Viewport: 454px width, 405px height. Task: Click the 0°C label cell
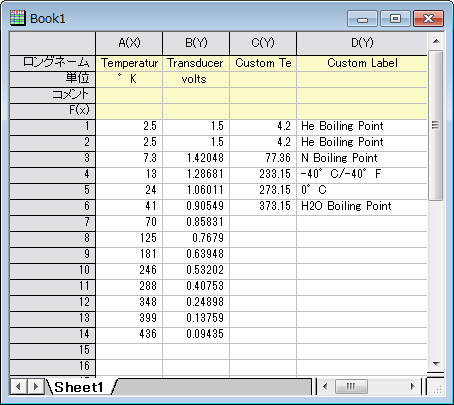(362, 191)
